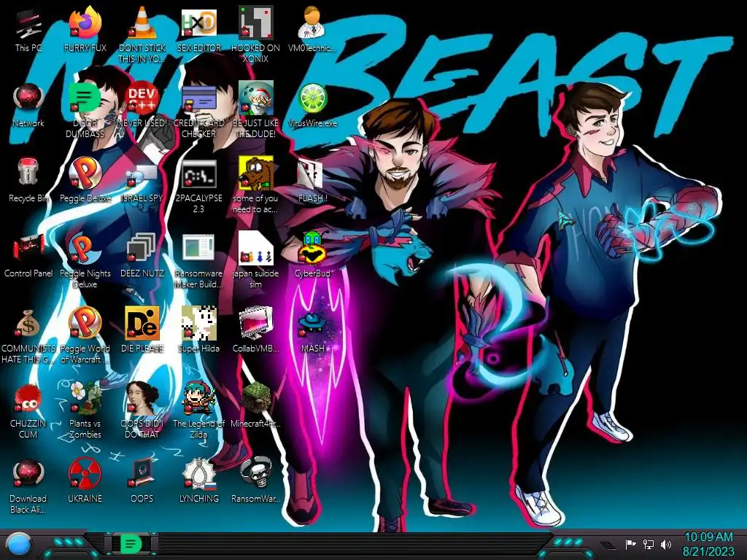Select COMMUNISTS HATE THIS money bag icon
Image resolution: width=747 pixels, height=560 pixels.
coord(28,323)
